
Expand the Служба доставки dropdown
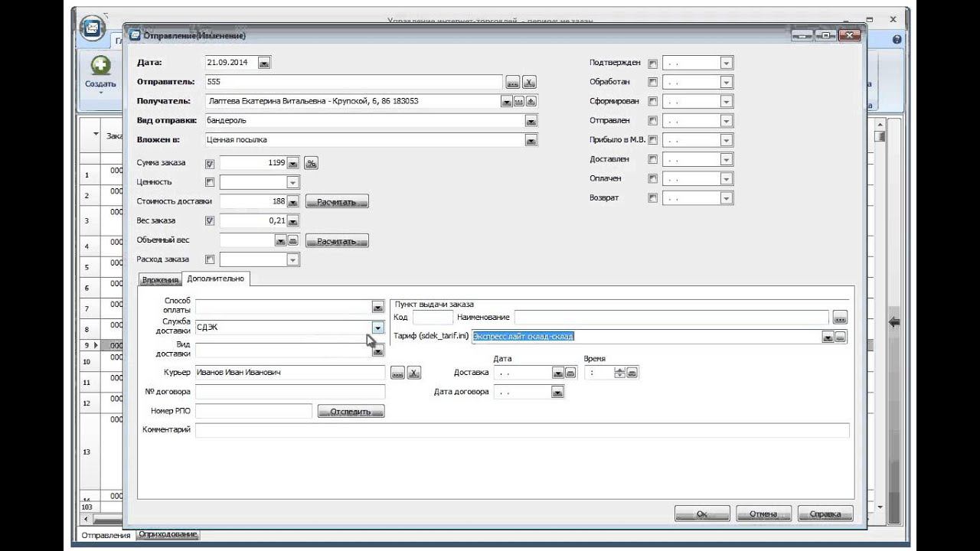point(377,328)
